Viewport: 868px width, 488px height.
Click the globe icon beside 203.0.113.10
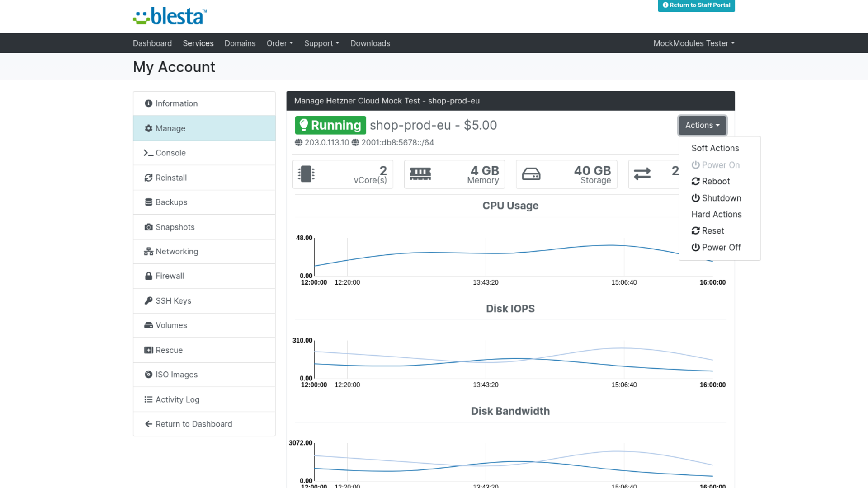298,142
